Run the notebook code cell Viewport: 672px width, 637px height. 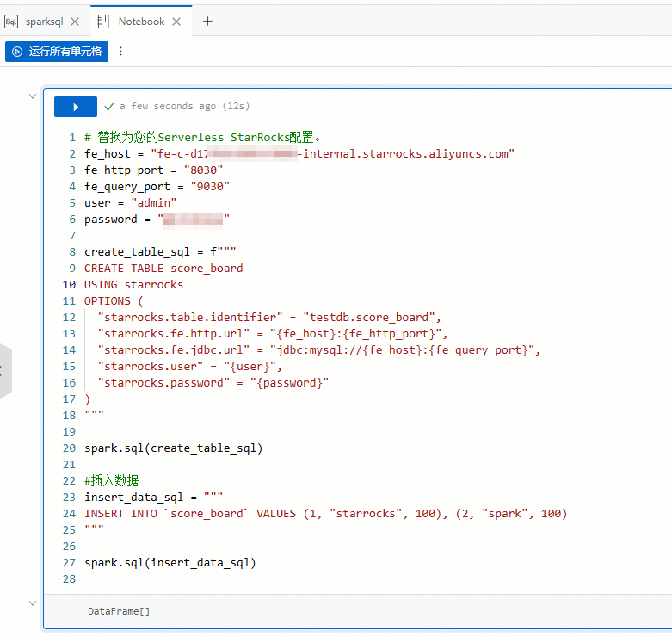[x=76, y=107]
